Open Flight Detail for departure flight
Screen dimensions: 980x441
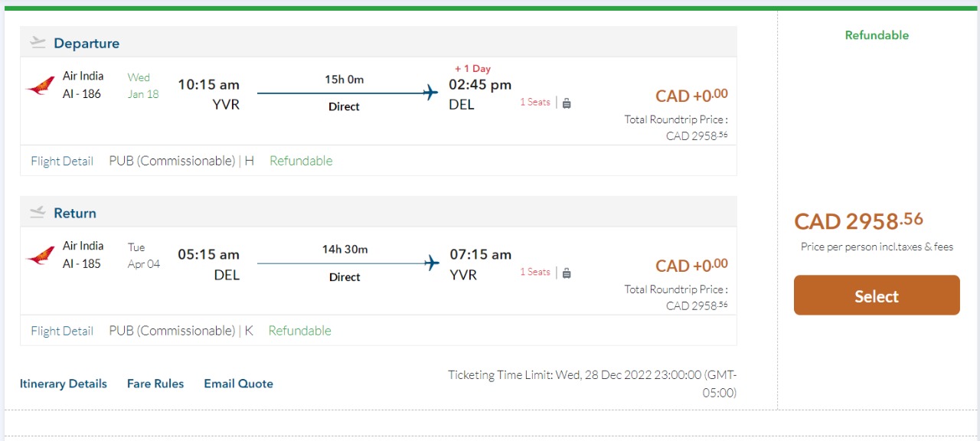coord(62,161)
